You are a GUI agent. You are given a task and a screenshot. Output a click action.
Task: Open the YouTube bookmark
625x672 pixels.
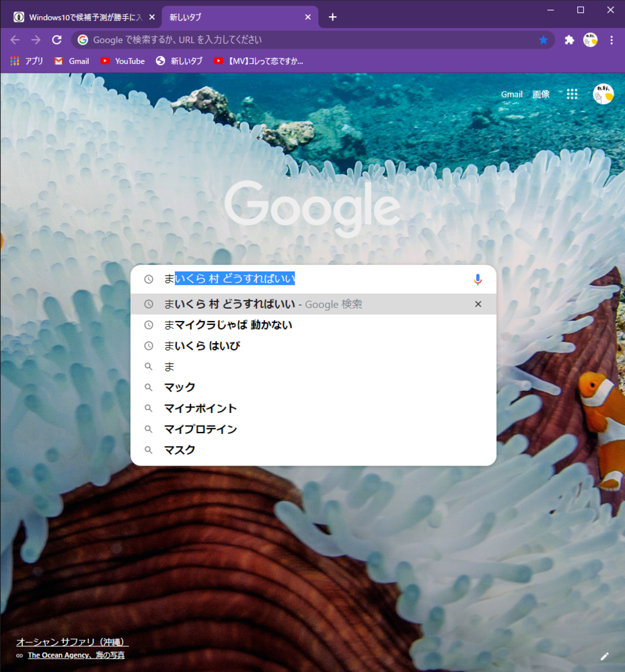(122, 61)
